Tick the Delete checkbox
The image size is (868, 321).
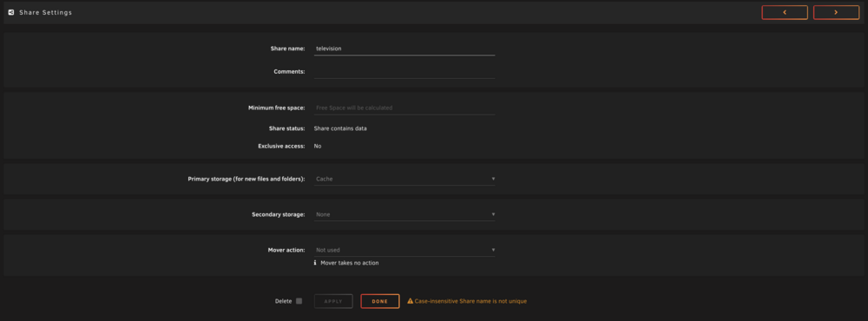pyautogui.click(x=299, y=301)
